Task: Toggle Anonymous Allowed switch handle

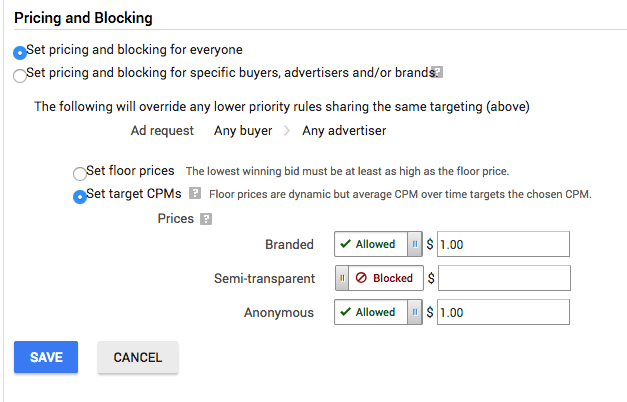Action: click(414, 312)
